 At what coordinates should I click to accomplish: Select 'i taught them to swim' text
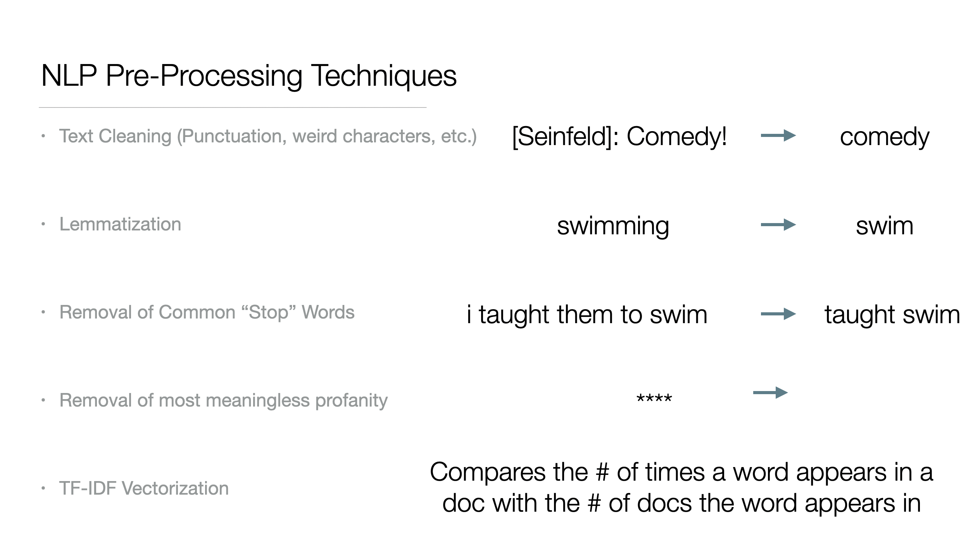click(x=587, y=315)
